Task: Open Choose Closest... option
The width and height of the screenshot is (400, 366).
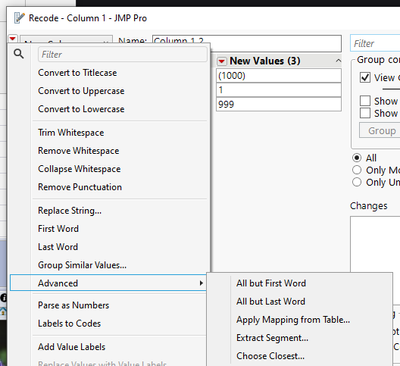Action: point(270,356)
